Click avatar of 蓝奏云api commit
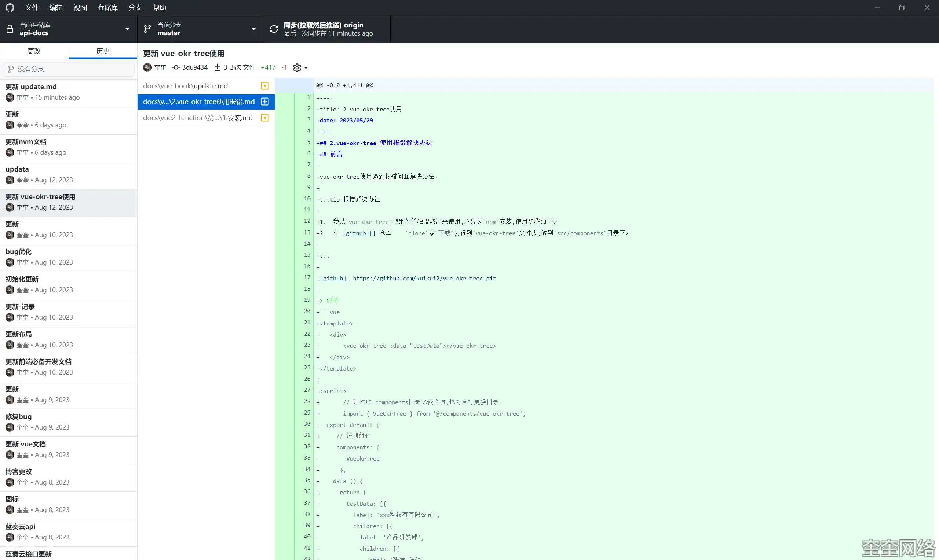The image size is (939, 560). 10,538
